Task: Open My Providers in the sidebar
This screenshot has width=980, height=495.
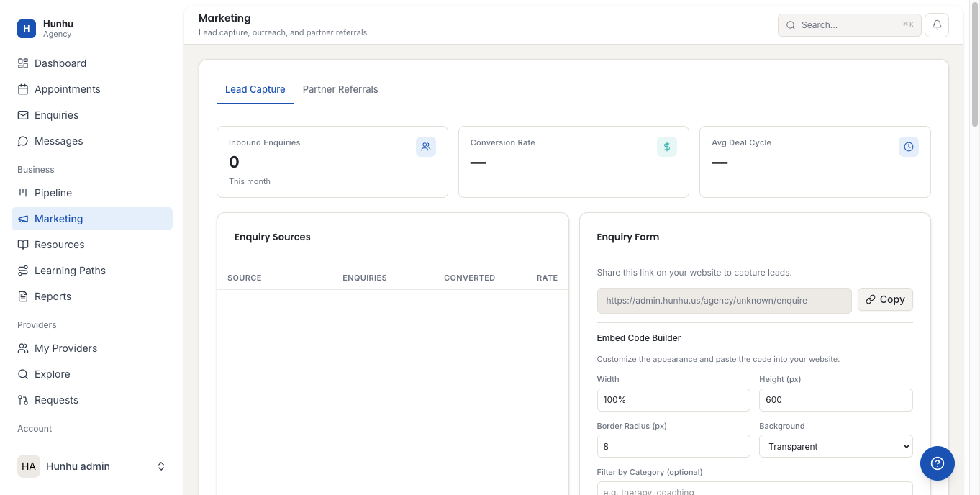Action: (92, 348)
